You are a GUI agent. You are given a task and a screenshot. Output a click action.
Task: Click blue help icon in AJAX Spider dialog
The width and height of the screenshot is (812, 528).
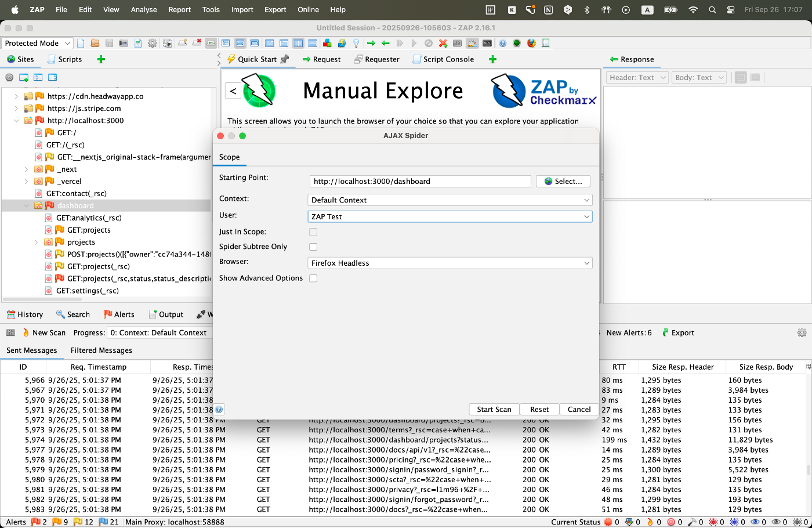[x=219, y=409]
